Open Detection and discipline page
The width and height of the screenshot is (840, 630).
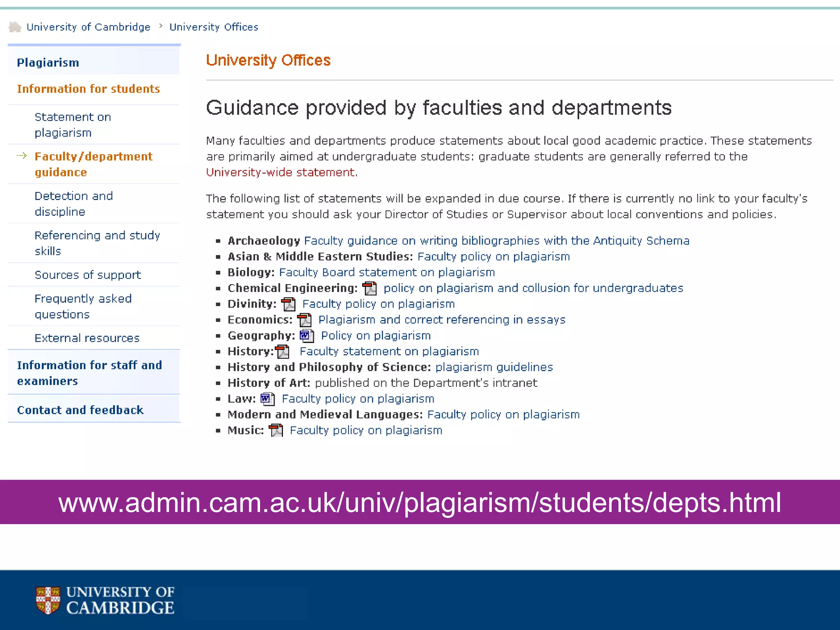73,203
